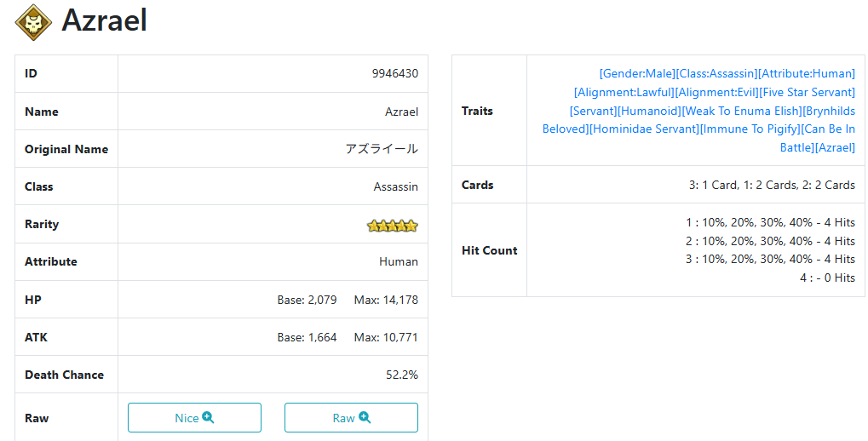
Task: Open the Nice raw data view
Action: point(194,418)
